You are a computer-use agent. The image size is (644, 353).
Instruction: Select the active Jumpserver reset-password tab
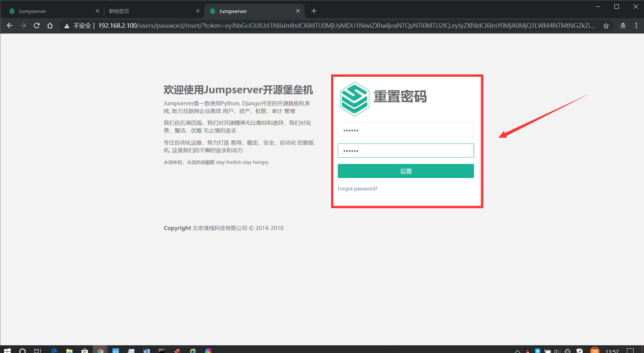(x=254, y=11)
